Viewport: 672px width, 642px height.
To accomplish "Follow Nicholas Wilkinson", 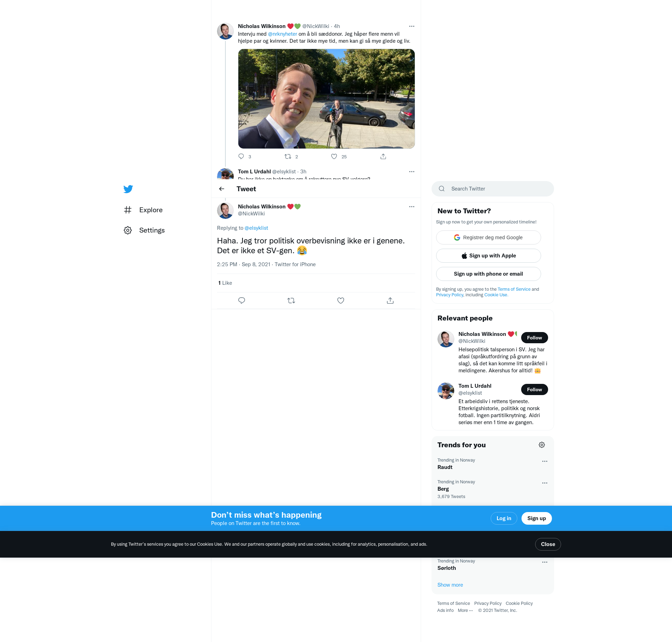I will [x=534, y=338].
